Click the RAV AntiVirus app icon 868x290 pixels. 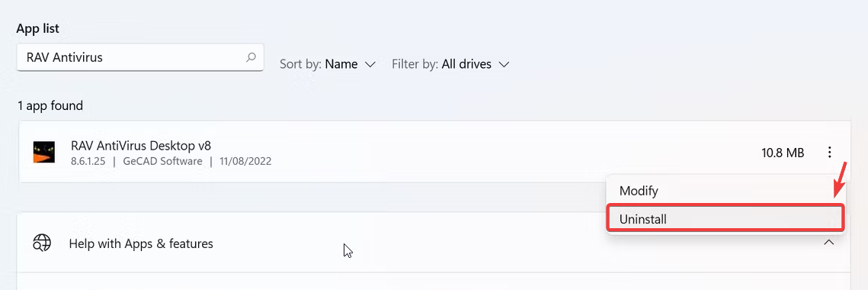44,152
